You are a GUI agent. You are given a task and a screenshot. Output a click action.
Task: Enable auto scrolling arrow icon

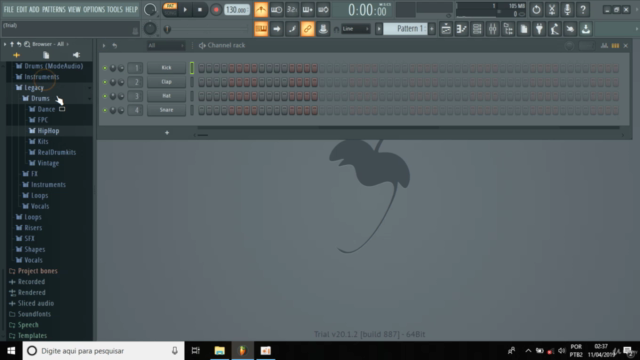pyautogui.click(x=276, y=29)
